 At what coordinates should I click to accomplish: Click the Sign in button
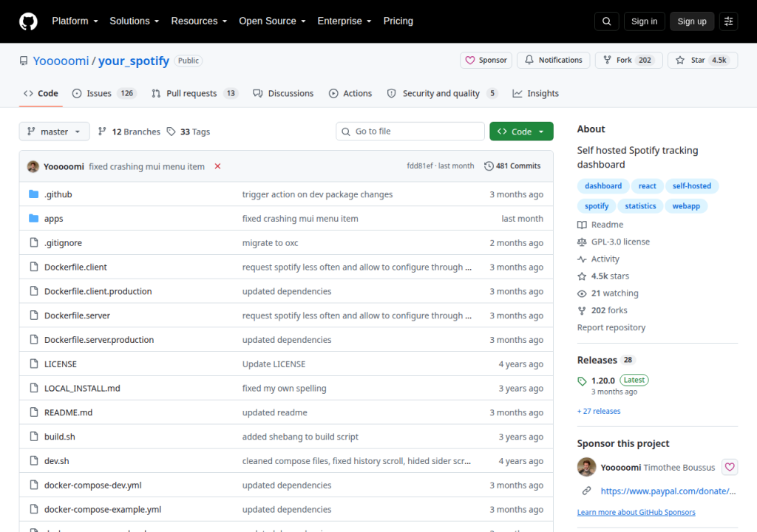(644, 21)
